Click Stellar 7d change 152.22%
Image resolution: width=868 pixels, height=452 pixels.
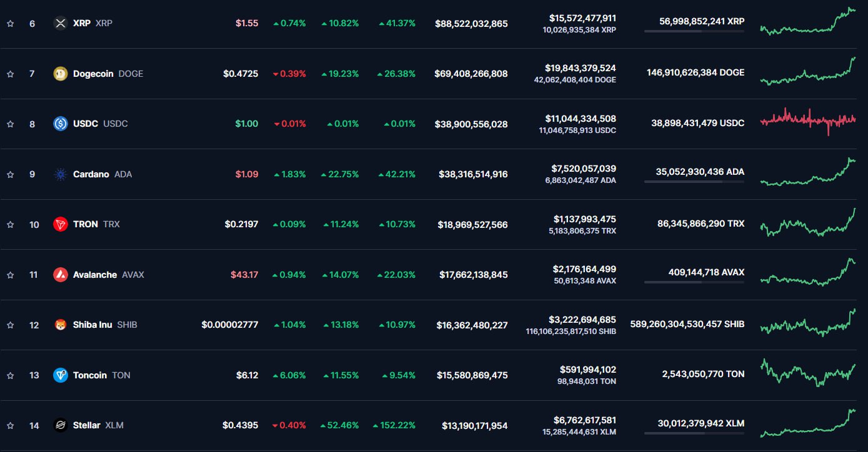[x=394, y=426]
